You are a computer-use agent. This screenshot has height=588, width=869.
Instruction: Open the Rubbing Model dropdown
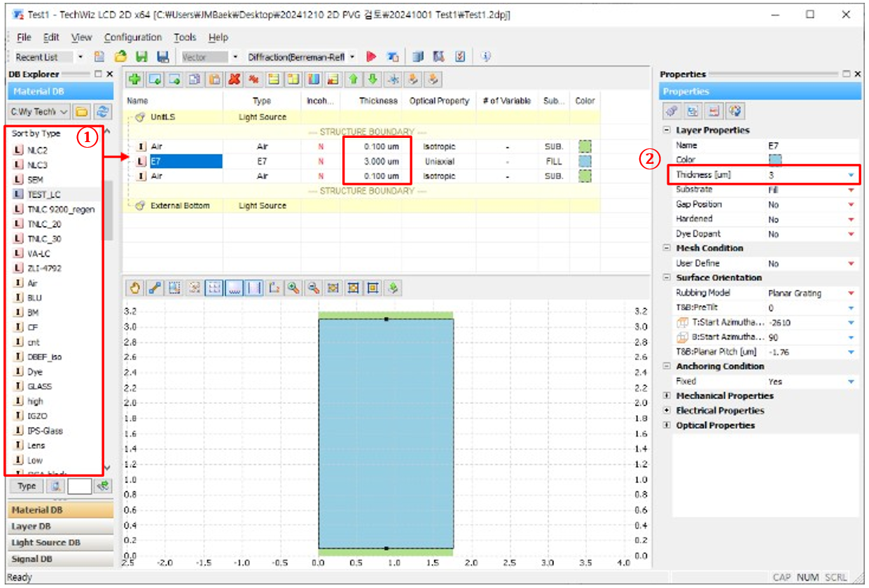click(851, 293)
